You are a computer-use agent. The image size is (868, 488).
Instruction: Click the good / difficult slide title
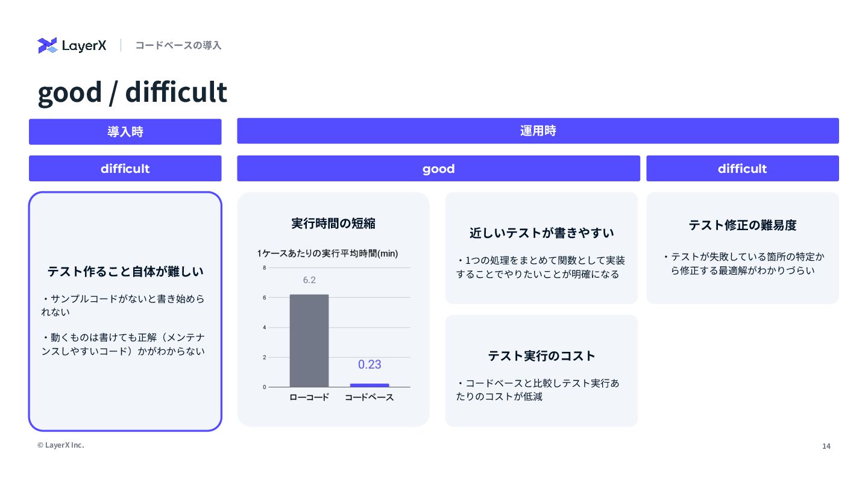coord(133,92)
